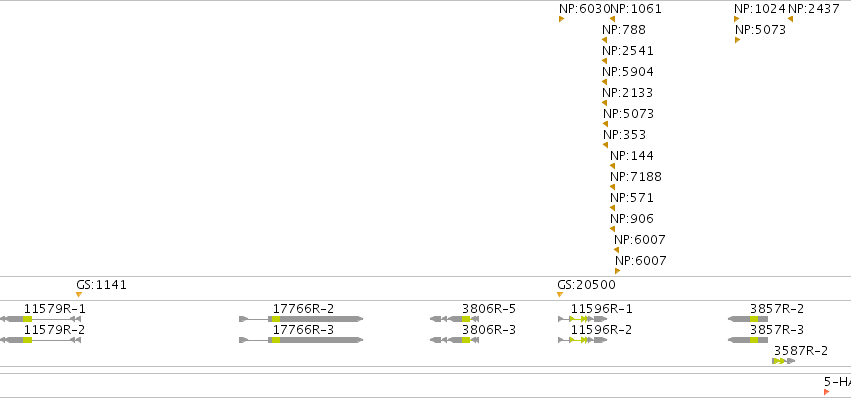This screenshot has width=851, height=398.
Task: Click the 3857R-2 gene model
Action: 748,319
